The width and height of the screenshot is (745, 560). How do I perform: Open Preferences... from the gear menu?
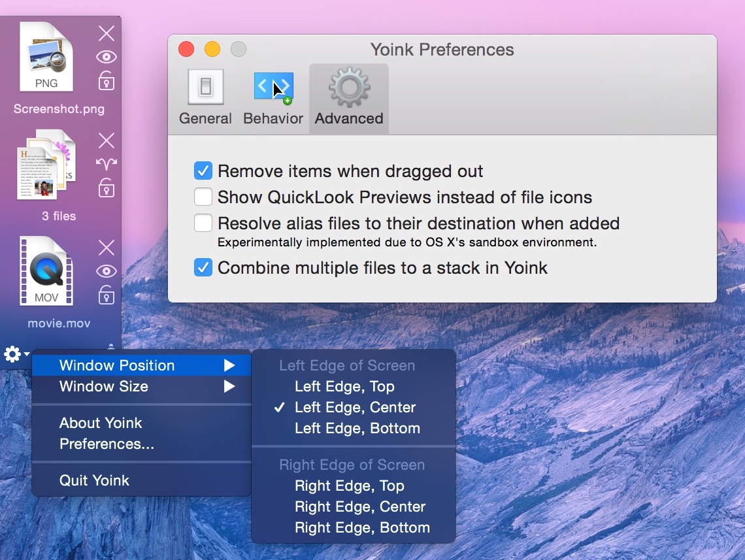pos(107,444)
